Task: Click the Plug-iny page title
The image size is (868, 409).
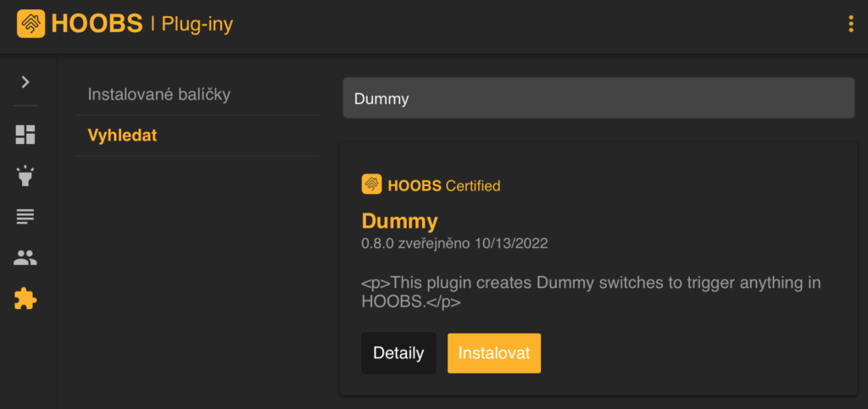Action: [x=197, y=25]
